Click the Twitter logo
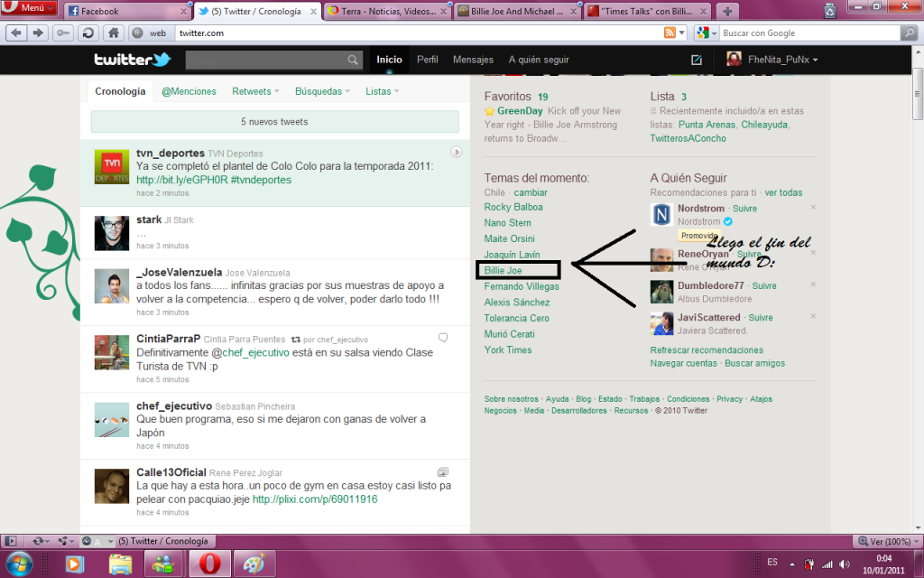 click(x=133, y=60)
